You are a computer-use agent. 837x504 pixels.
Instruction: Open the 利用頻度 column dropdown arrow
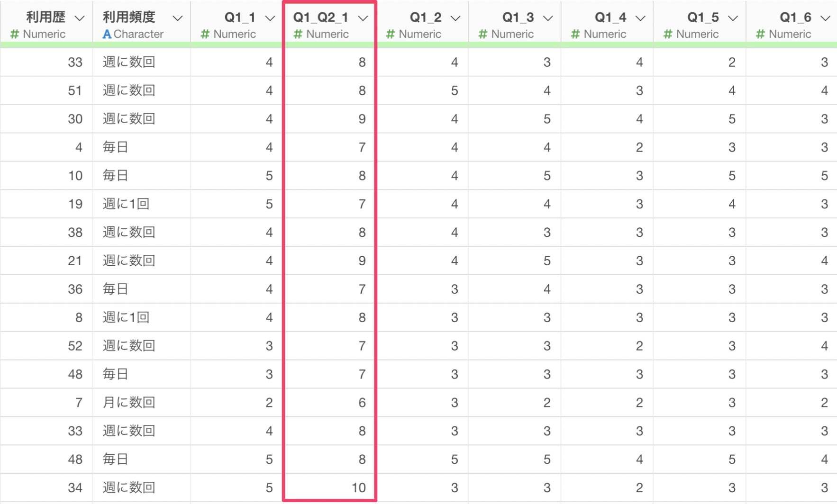click(x=178, y=18)
